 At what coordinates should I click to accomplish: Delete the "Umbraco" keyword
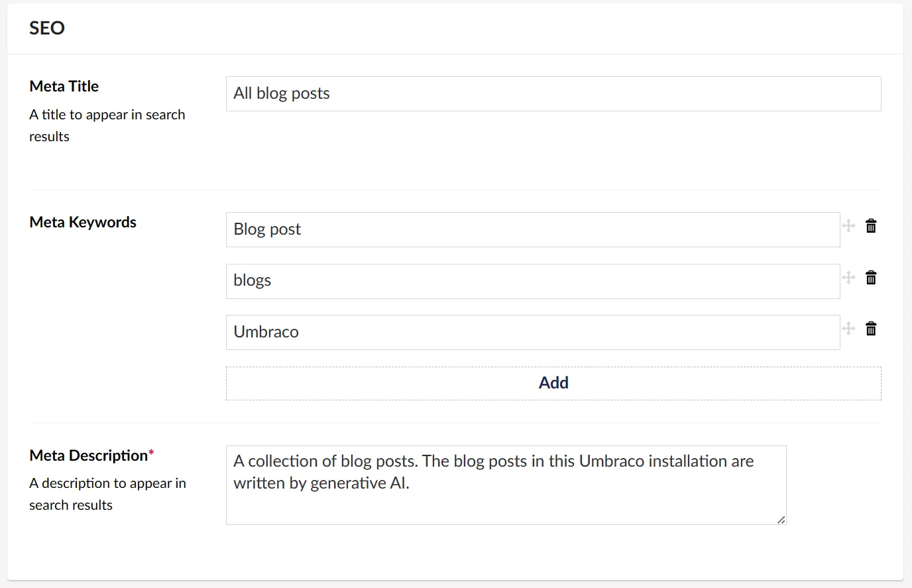[871, 329]
